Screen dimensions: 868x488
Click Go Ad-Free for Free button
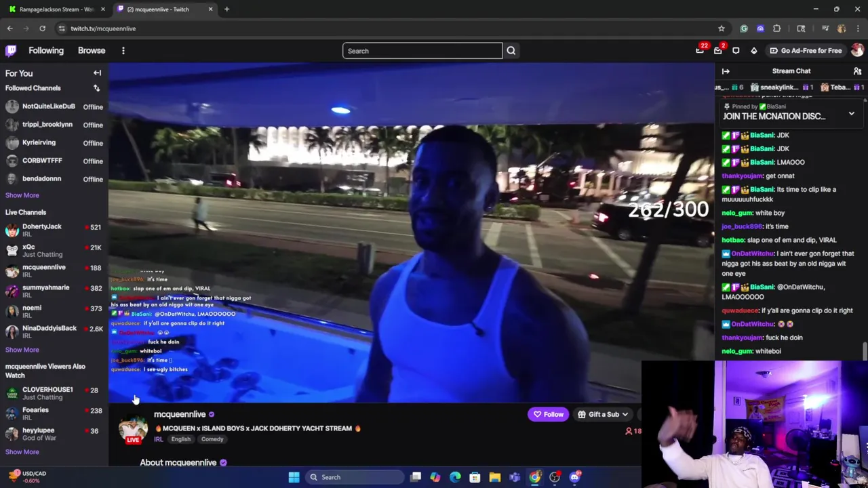click(806, 51)
